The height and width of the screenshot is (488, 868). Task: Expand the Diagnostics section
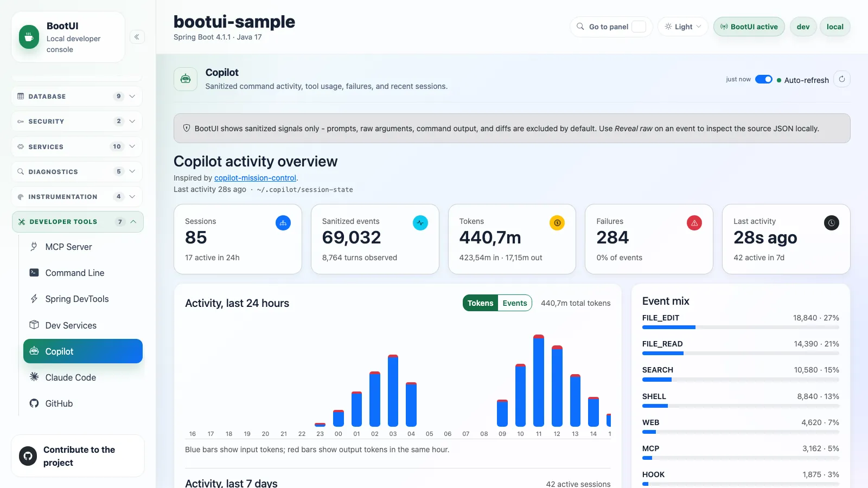point(76,171)
